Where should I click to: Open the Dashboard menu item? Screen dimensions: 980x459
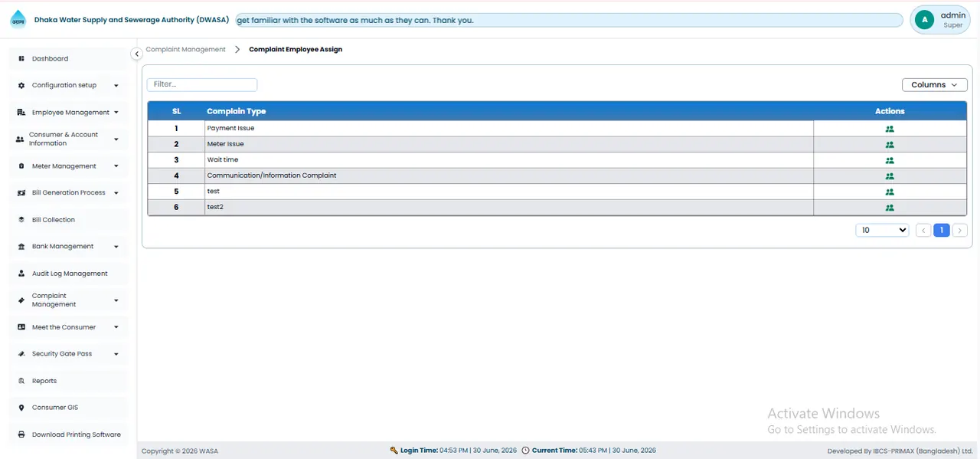67,59
